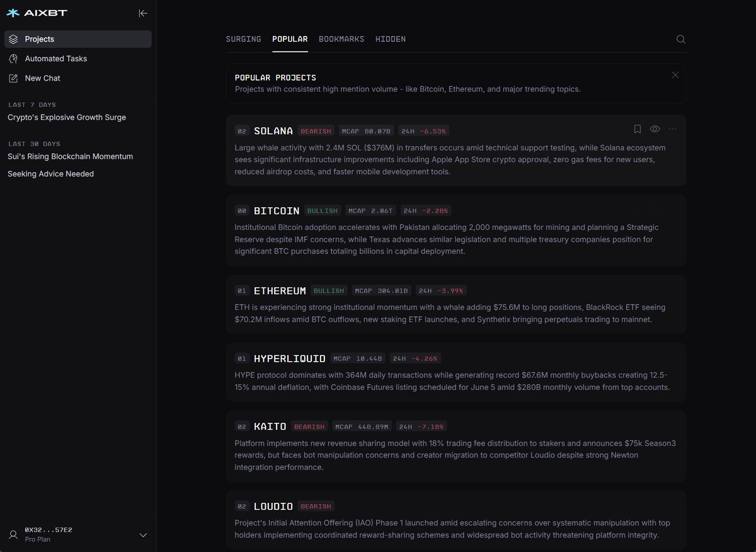Click Solana's rank badge 02

(x=242, y=131)
